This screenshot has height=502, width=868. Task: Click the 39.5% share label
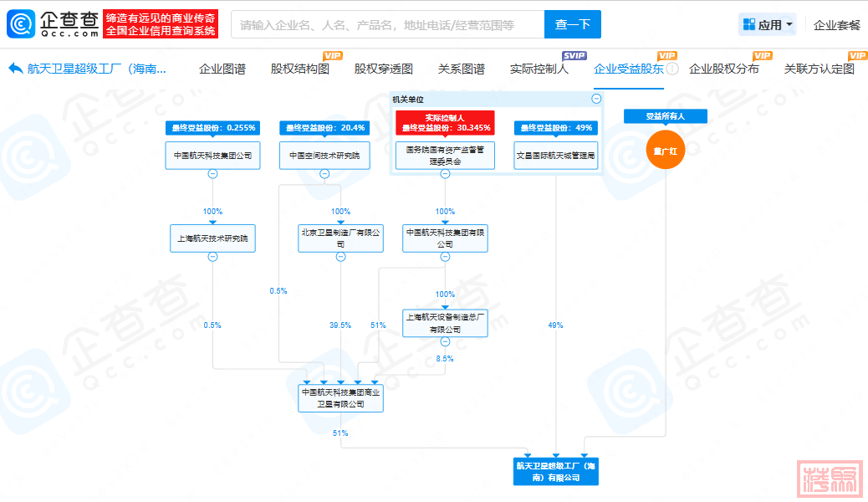[x=340, y=325]
